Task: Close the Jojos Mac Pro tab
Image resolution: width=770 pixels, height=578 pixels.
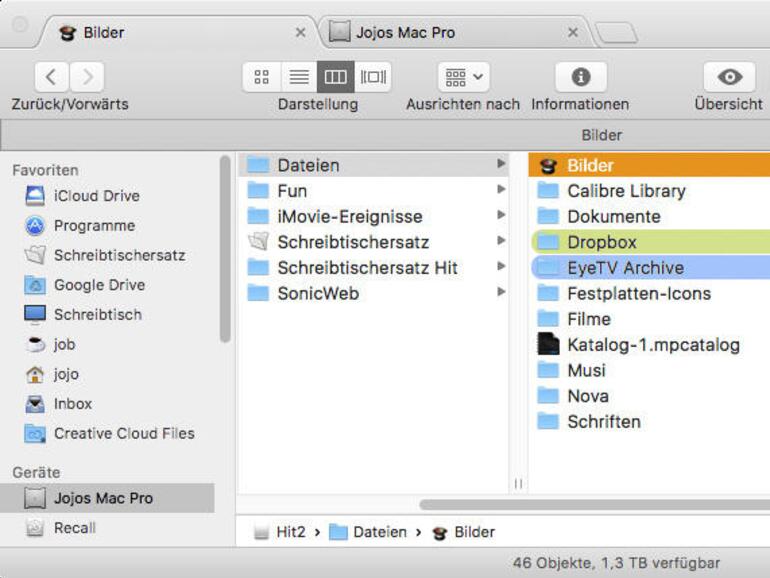Action: coord(573,33)
